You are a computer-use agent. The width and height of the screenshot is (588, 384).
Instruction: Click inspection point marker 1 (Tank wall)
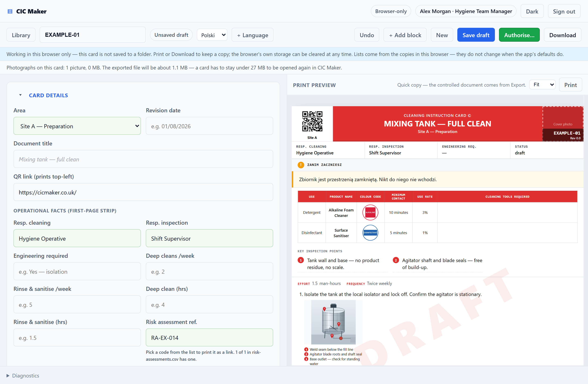click(301, 260)
